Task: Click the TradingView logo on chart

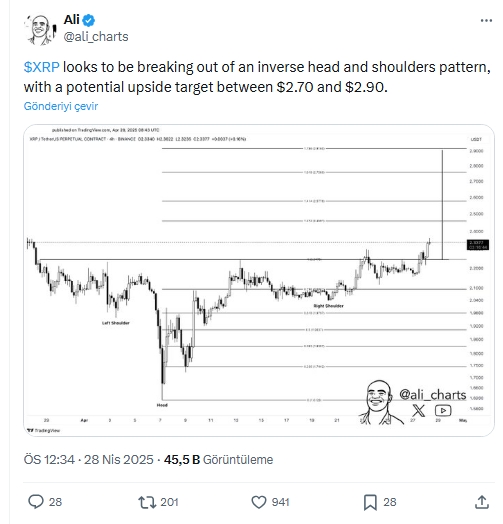Action: [44, 430]
